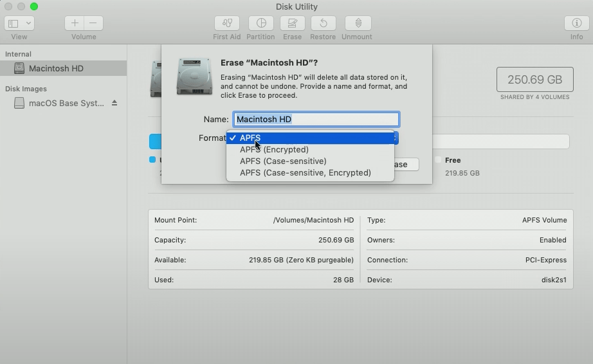Click the Restore toolbar icon
The image size is (593, 364).
coord(324,23)
